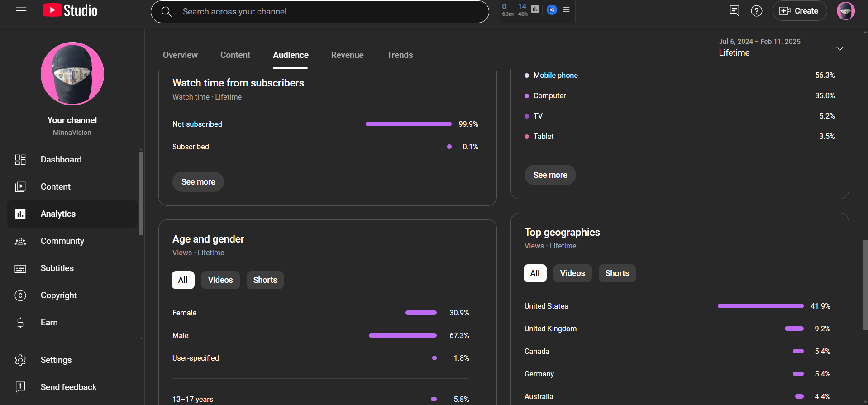Click See more under Watch time from subscribers
This screenshot has width=868, height=405.
(198, 182)
